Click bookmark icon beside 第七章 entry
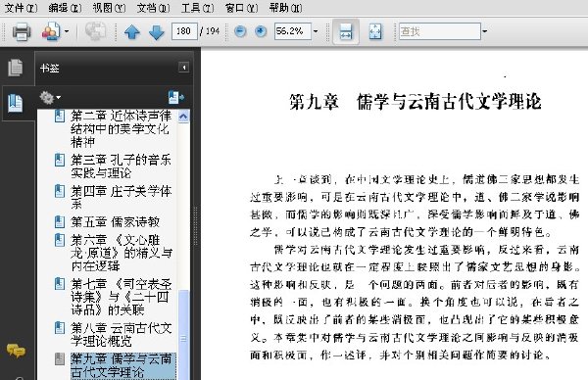This screenshot has height=380, width=588. tap(60, 284)
